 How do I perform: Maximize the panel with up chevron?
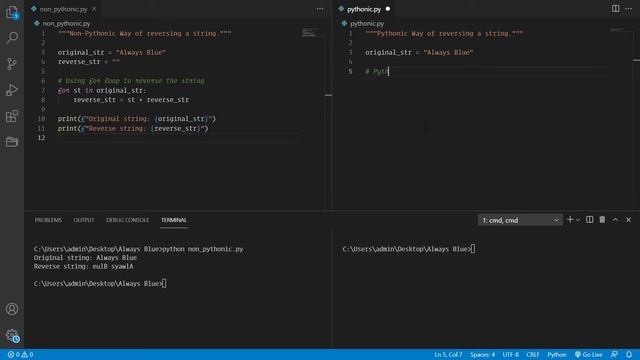[615, 220]
